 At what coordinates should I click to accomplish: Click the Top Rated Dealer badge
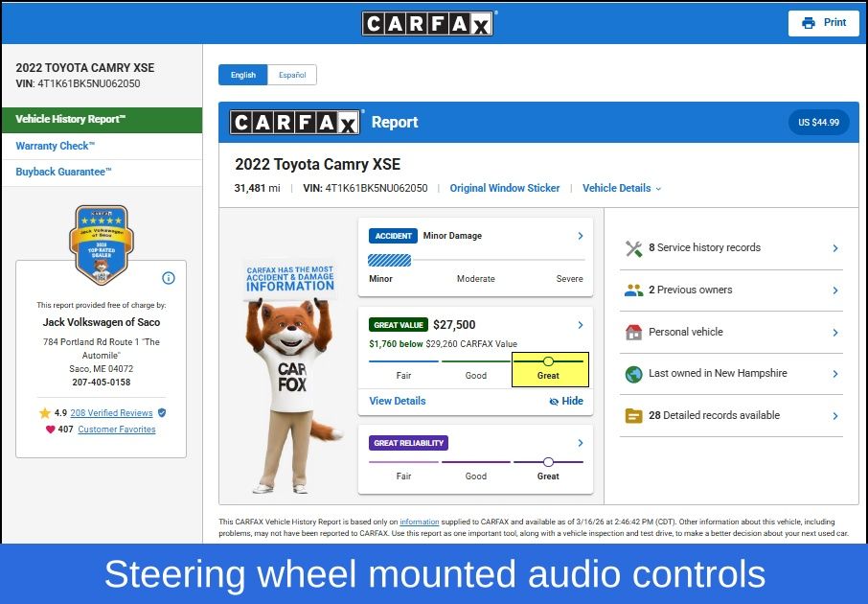pyautogui.click(x=102, y=244)
